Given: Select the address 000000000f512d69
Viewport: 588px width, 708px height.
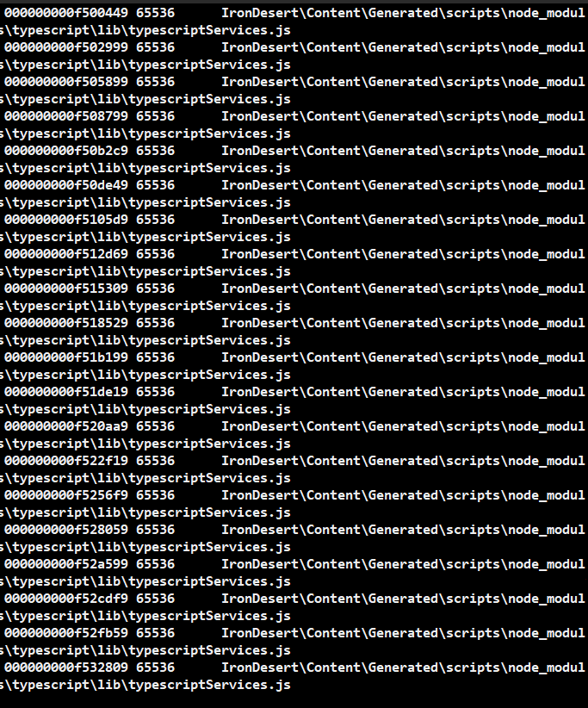Looking at the screenshot, I should pos(66,254).
